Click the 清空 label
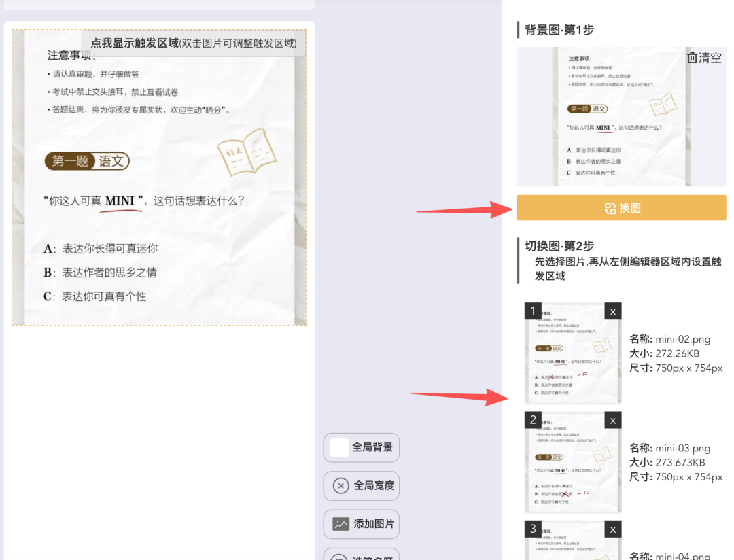Viewport: 734px width, 560px height. (710, 58)
